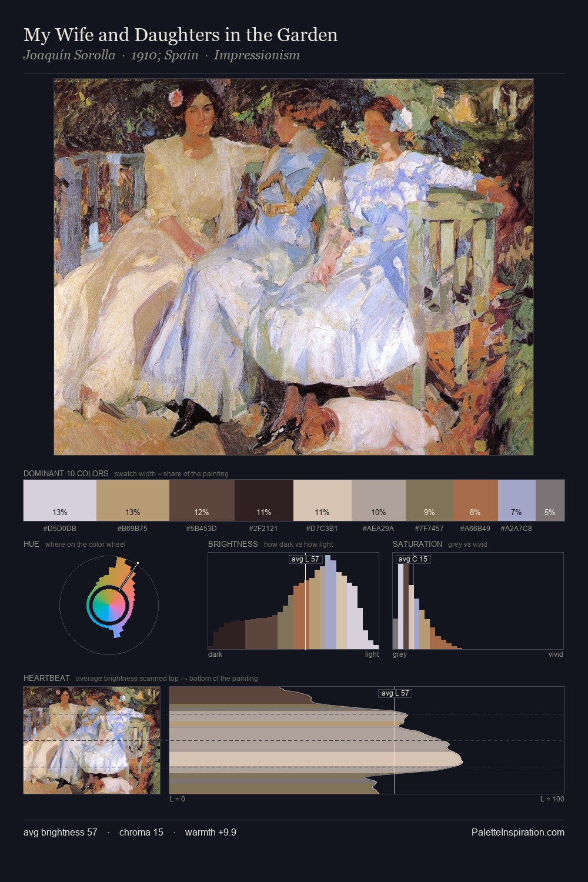The width and height of the screenshot is (588, 882).
Task: Open the PaletteInspiration.com link
Action: click(518, 832)
